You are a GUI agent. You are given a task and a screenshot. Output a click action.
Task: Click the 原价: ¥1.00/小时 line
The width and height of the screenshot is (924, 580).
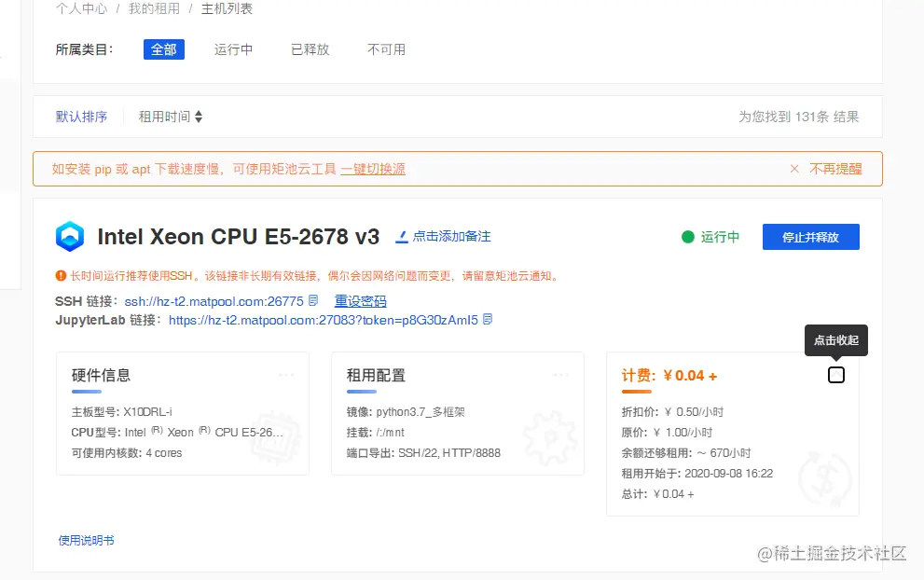coord(667,433)
